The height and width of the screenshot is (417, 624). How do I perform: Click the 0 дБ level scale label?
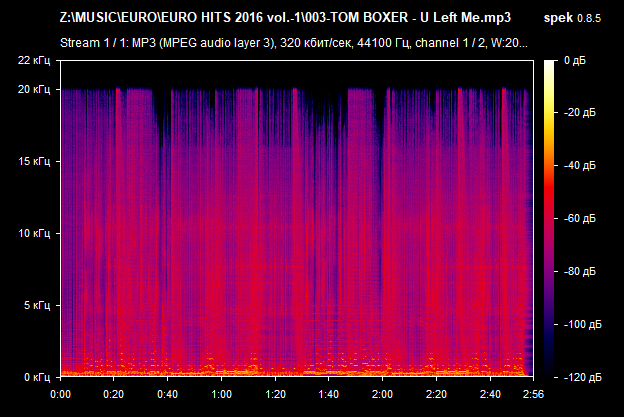point(575,60)
